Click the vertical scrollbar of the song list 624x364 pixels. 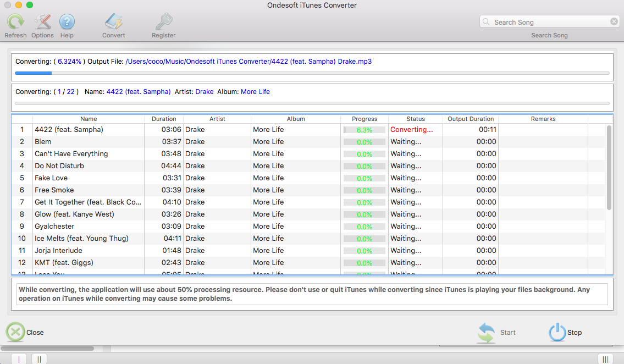[609, 168]
